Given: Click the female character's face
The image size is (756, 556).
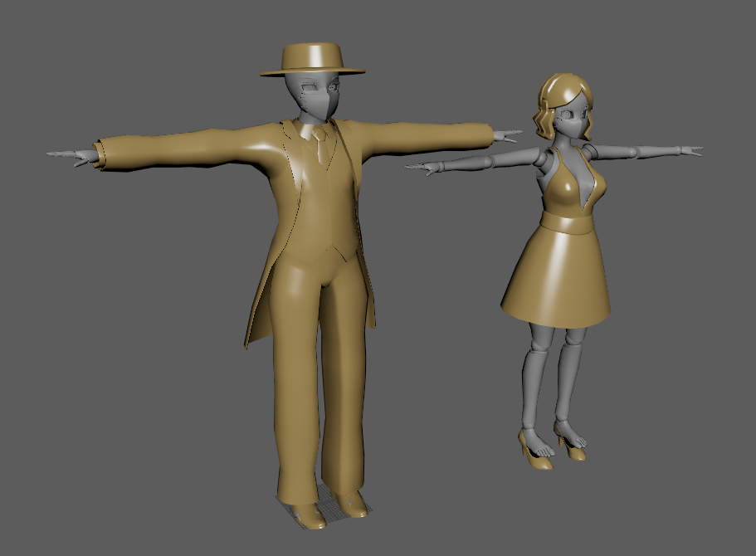Looking at the screenshot, I should tap(574, 119).
